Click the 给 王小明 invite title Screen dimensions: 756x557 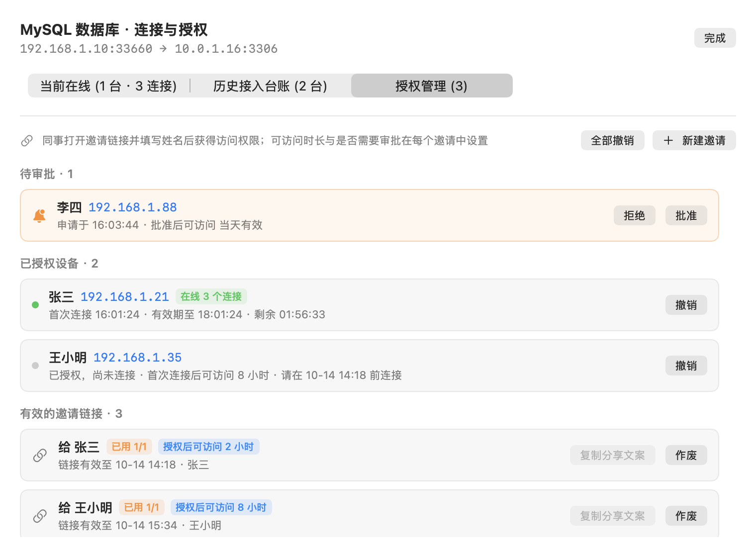click(x=85, y=508)
